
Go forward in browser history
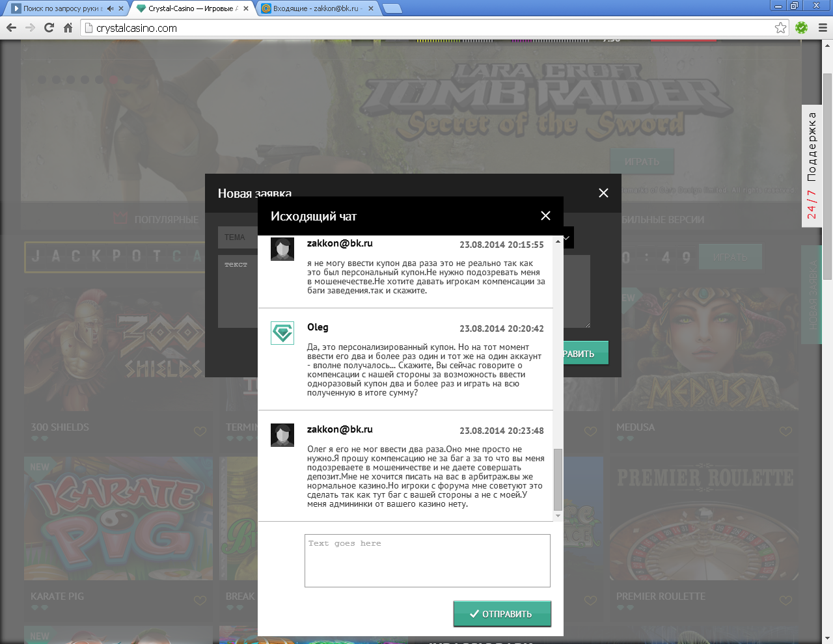point(30,28)
